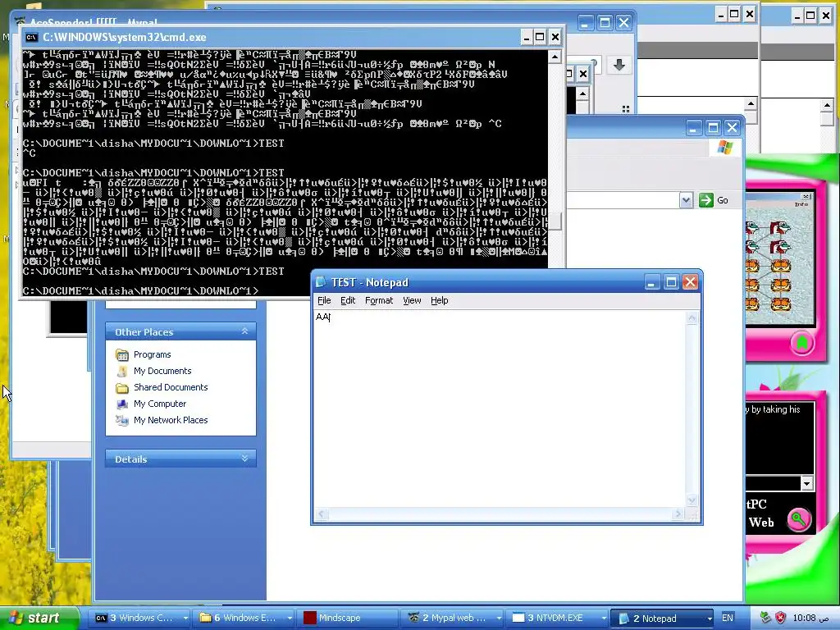Viewport: 840px width, 630px height.
Task: Open Notepad's File menu
Action: point(324,300)
